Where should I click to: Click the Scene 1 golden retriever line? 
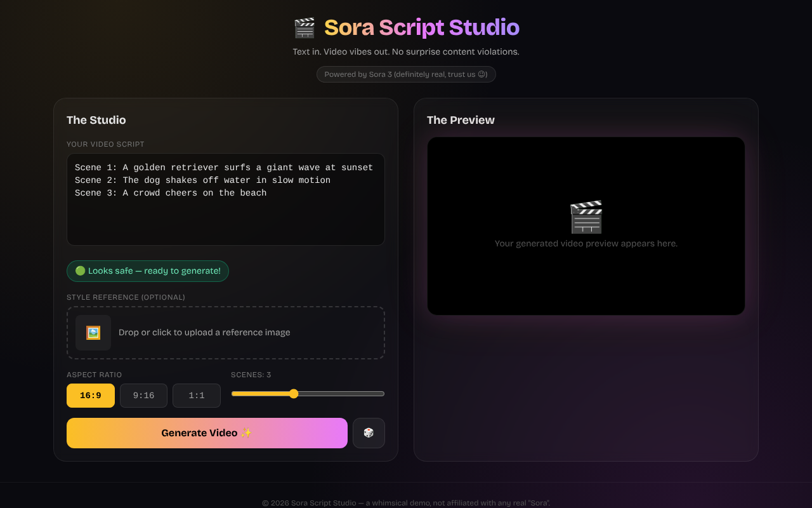tap(224, 168)
